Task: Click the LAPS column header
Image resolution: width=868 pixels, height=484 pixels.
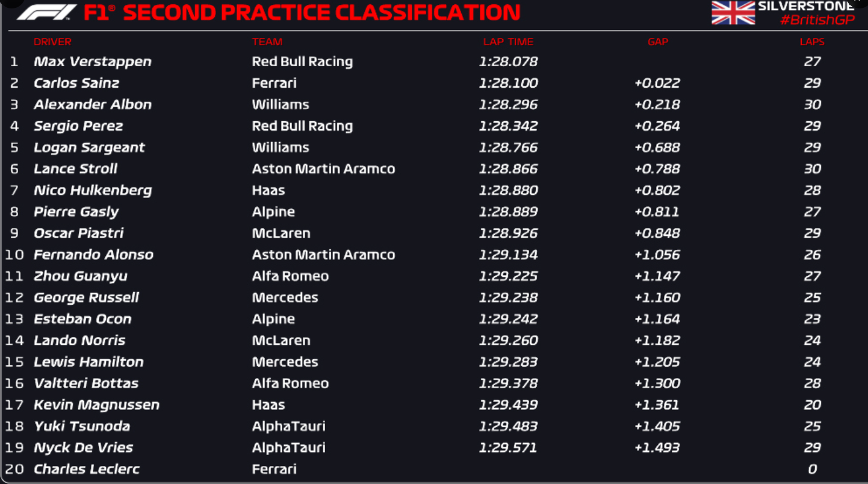Action: [x=812, y=42]
